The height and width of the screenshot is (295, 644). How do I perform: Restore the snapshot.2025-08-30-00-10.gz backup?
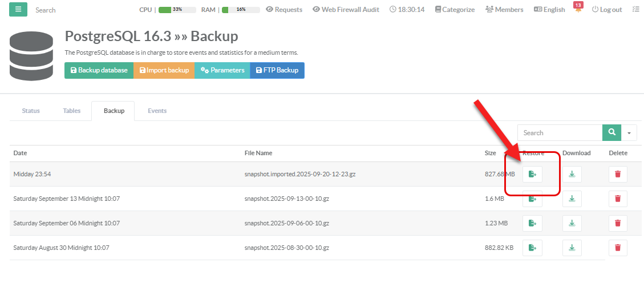(x=532, y=248)
